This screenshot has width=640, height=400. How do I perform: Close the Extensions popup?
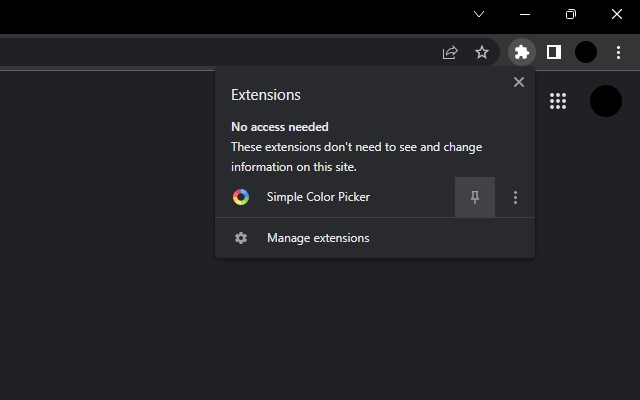[x=519, y=82]
